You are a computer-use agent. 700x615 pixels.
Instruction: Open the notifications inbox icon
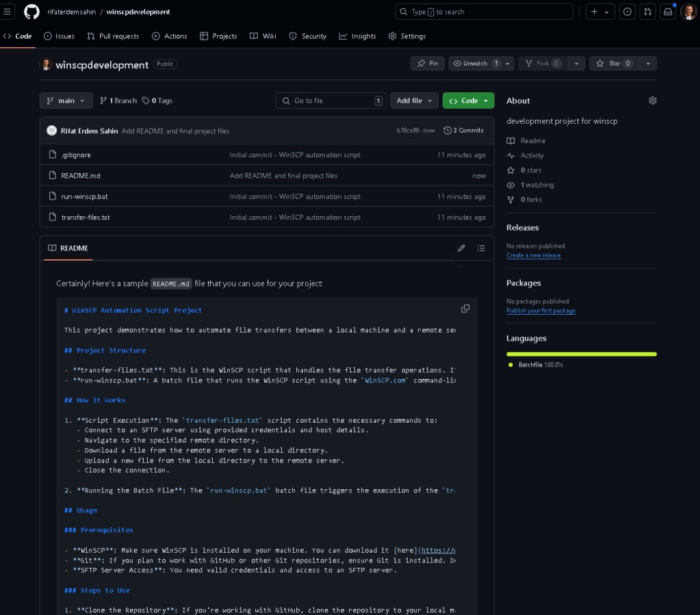pos(668,12)
